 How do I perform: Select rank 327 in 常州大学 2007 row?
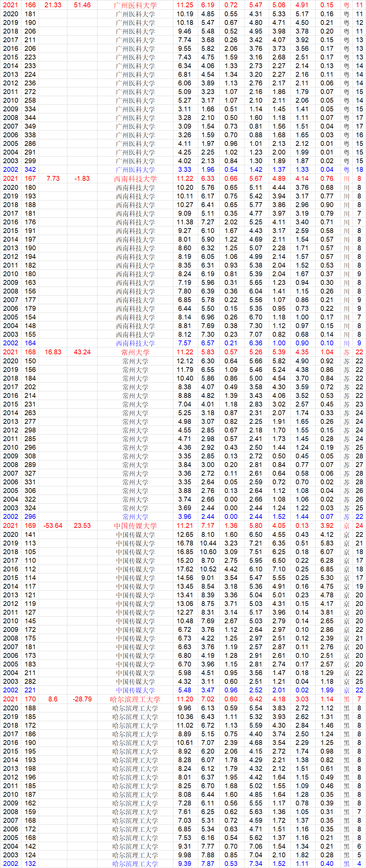(x=30, y=473)
